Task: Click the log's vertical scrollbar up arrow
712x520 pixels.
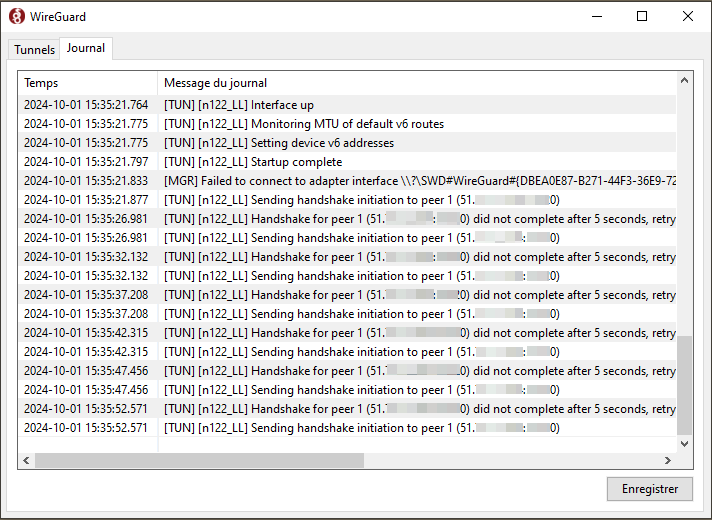Action: pos(684,80)
